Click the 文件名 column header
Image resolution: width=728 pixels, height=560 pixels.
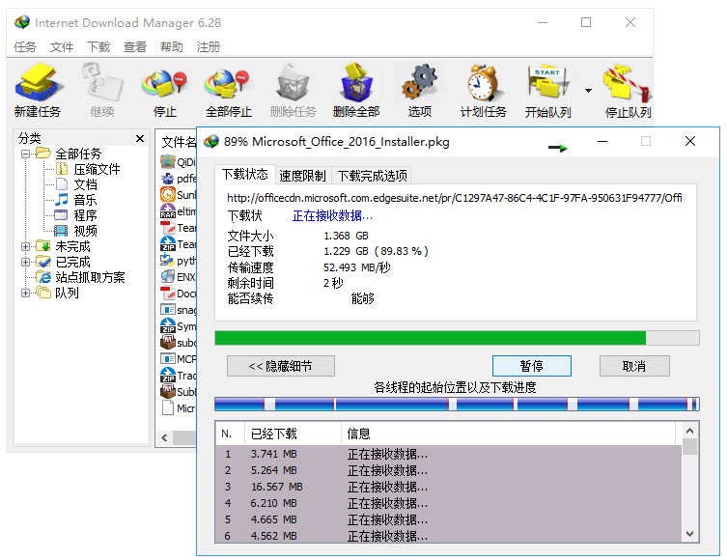(x=177, y=142)
